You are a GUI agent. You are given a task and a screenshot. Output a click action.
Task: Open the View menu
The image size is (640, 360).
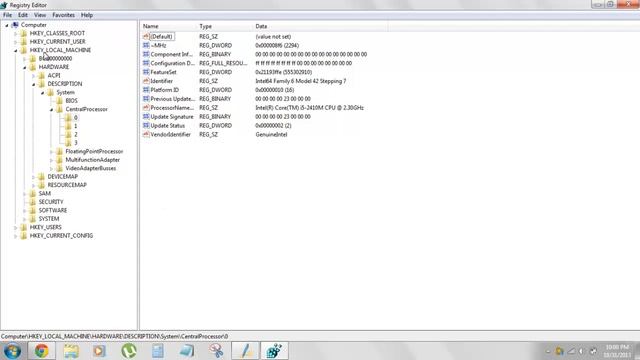[x=40, y=15]
